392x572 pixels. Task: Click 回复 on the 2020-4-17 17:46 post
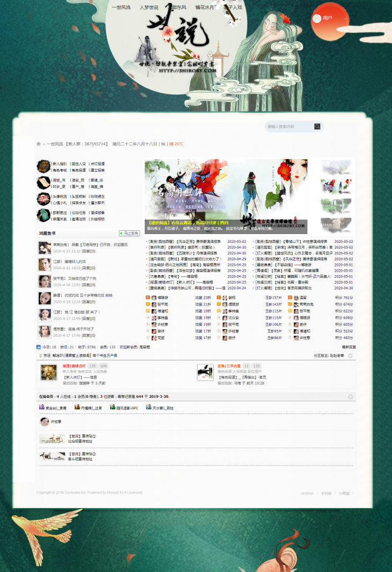pos(88,336)
